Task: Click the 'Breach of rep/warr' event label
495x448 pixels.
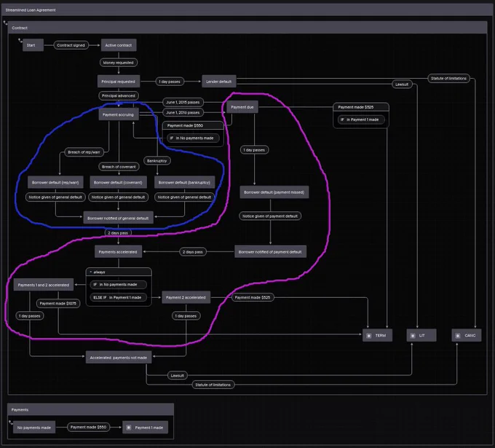Action: [x=84, y=152]
